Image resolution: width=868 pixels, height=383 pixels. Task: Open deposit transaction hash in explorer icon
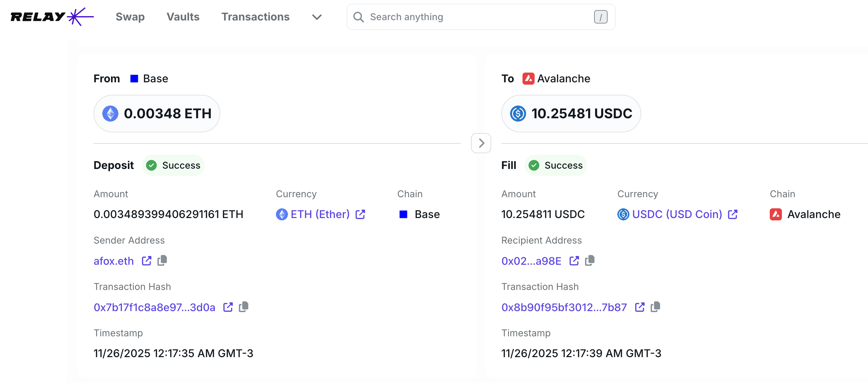pos(228,307)
